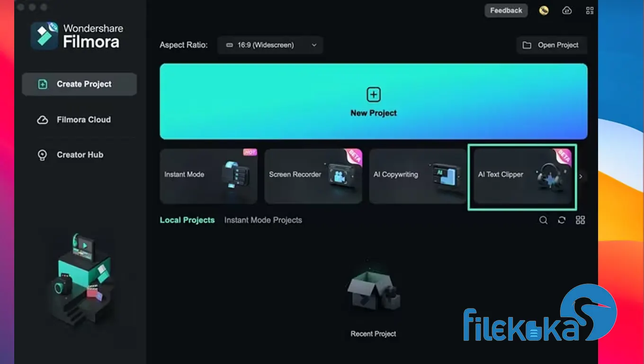Open the user account avatar icon

(544, 10)
